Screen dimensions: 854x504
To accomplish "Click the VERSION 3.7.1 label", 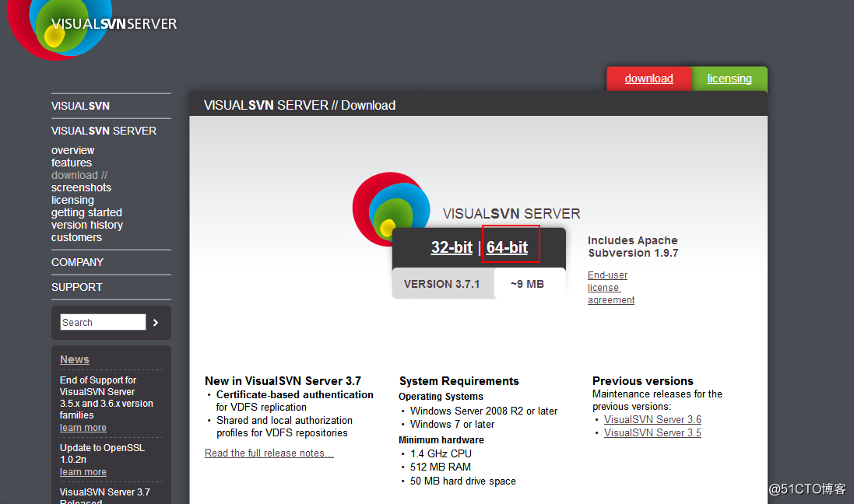I will click(x=441, y=284).
